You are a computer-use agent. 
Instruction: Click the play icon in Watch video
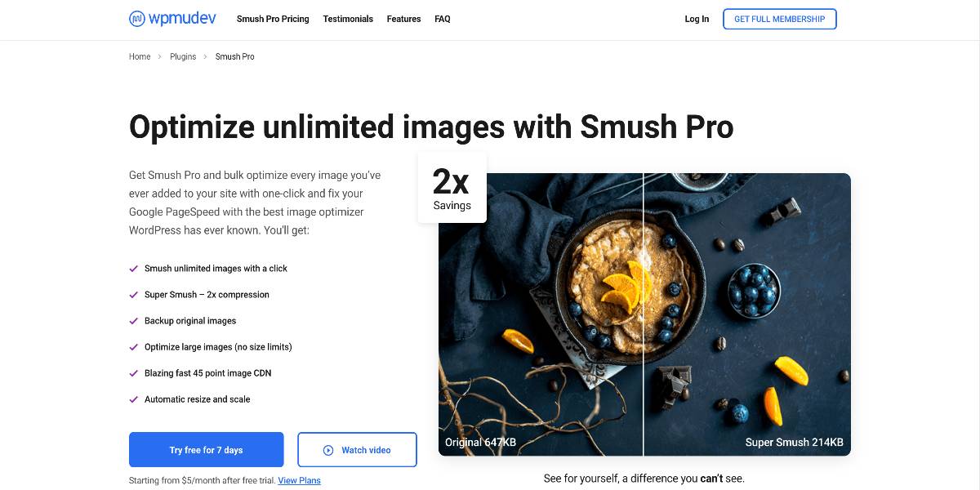[x=328, y=450]
